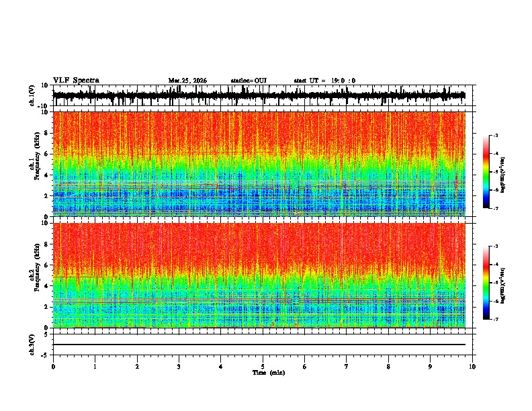Screen dimensions: 532x411
Task: Click the "ch.1(V)" waveform axis label
Action: tap(32, 95)
